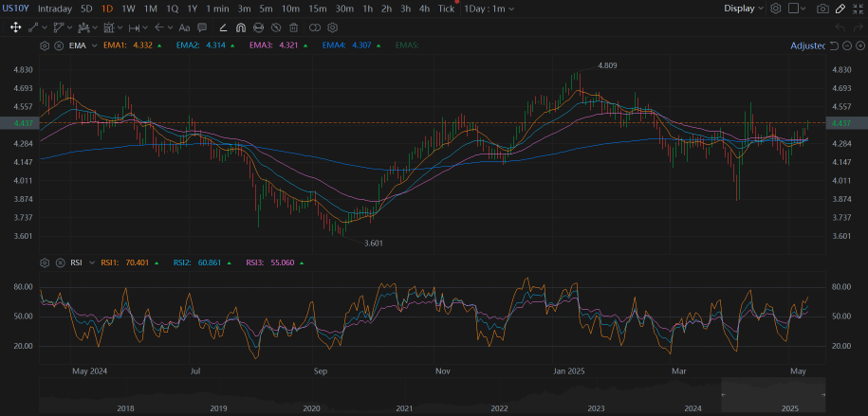Viewport: 868px width, 416px height.
Task: Select the chart projection drawing tool
Action: tap(108, 27)
